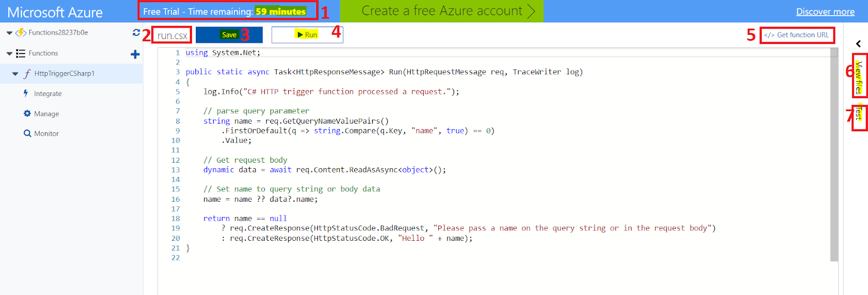
Task: Run the function
Action: (307, 35)
